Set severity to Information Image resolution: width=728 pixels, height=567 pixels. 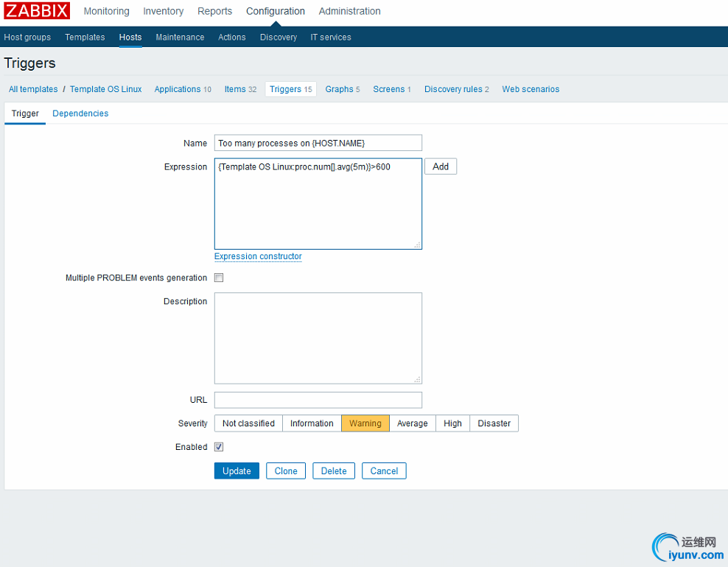(x=312, y=423)
